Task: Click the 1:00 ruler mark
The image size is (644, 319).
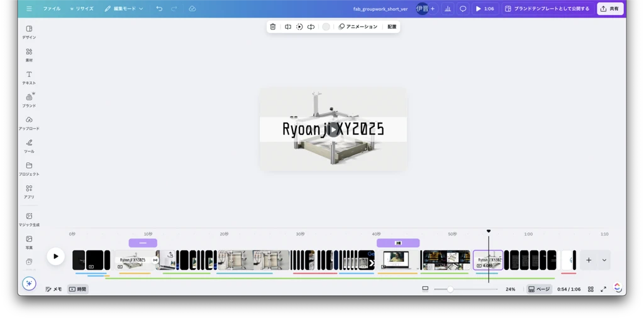Action: (x=528, y=234)
